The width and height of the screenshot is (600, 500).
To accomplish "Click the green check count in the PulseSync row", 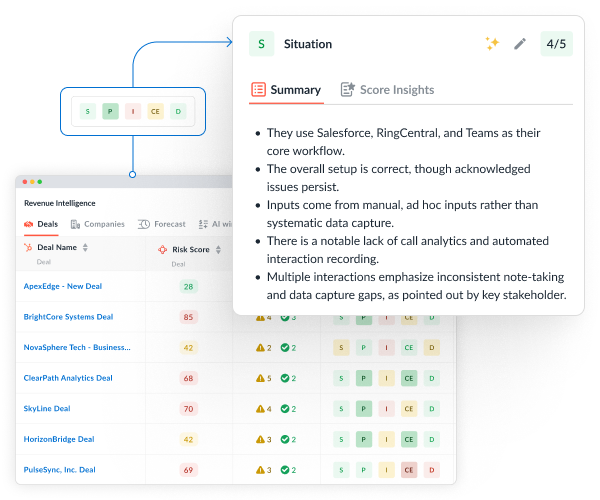I will (x=288, y=470).
